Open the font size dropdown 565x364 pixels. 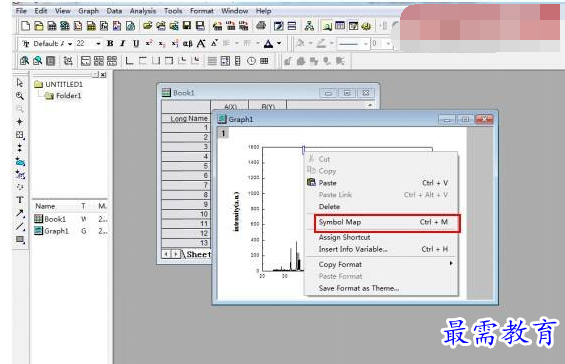[98, 44]
